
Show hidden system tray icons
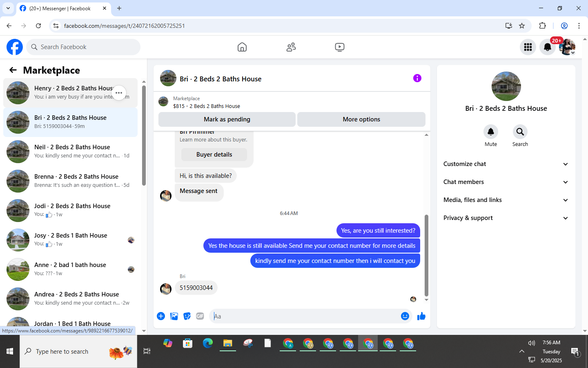click(x=522, y=351)
